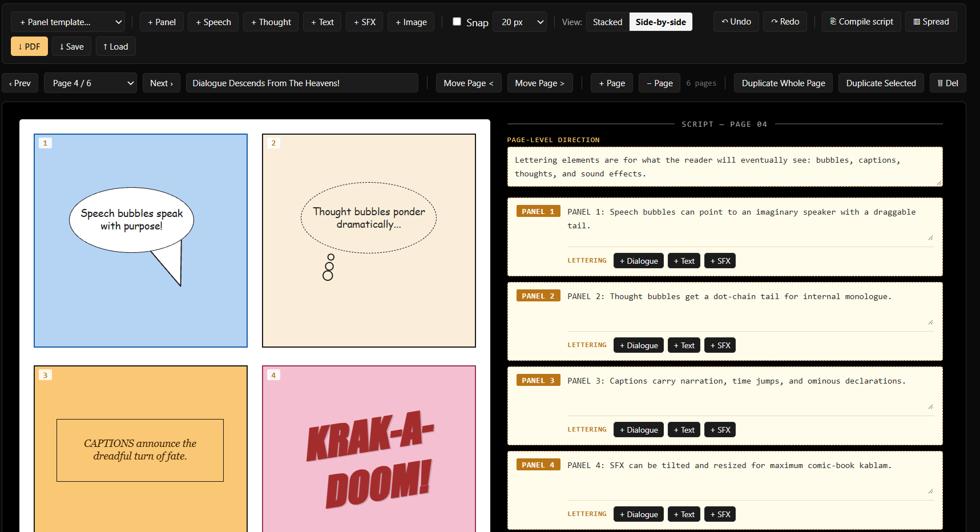Select the thought bubble in panel 2
The height and width of the screenshot is (532, 980).
[x=369, y=217]
